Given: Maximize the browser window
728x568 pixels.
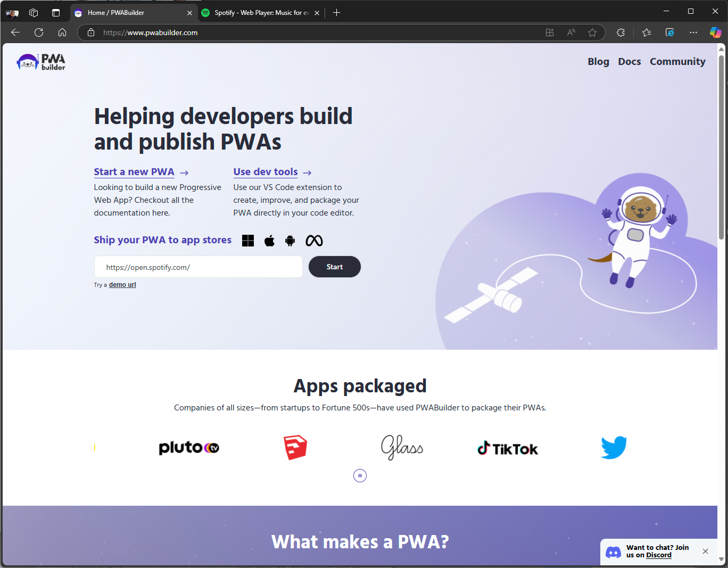Looking at the screenshot, I should 691,11.
